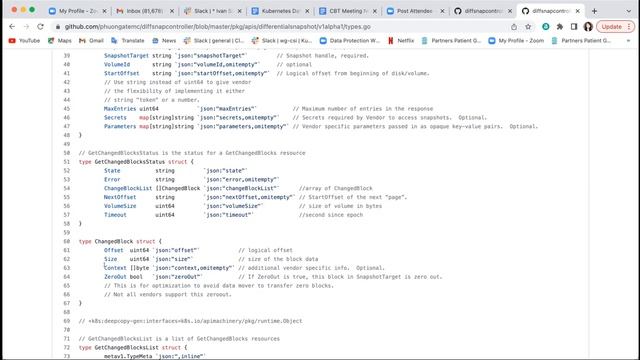Click GetChangedBlocksList type name on line 72
640x360 pixels.
[126, 348]
